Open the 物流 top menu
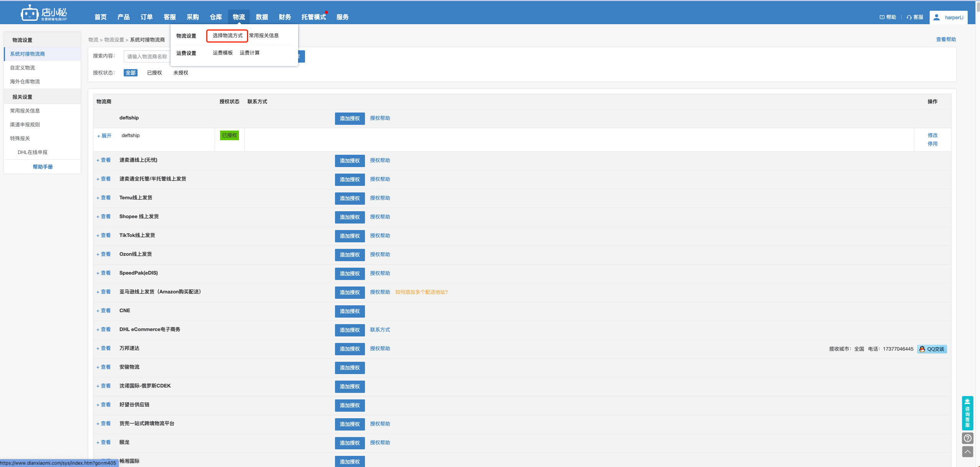 point(239,17)
